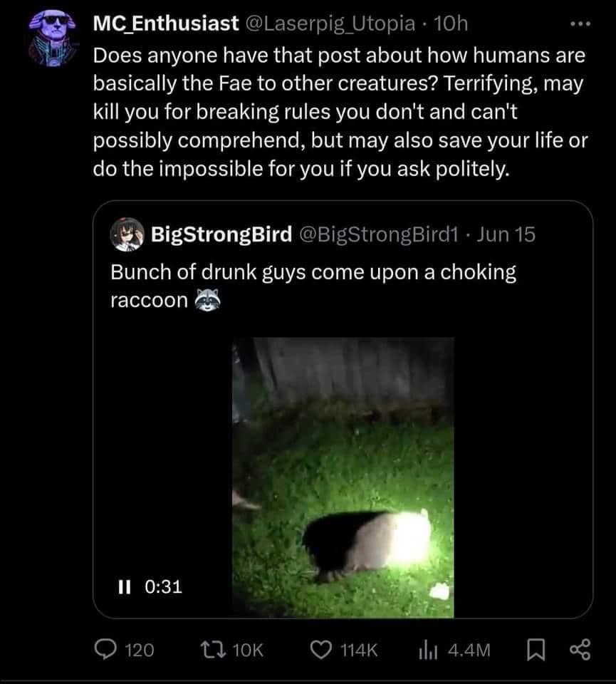This screenshot has height=684, width=616.
Task: Open the @Laserpig_Utopia handle link
Action: point(330,24)
